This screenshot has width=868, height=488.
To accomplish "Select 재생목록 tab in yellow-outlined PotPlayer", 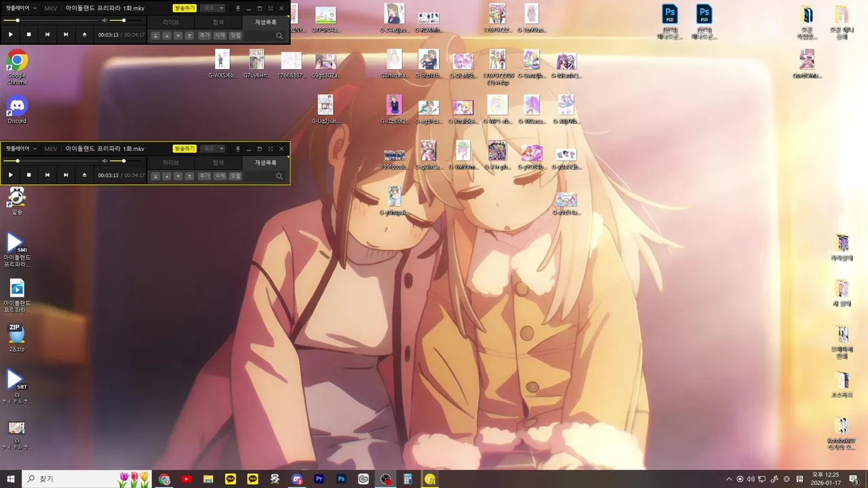I will coord(266,163).
